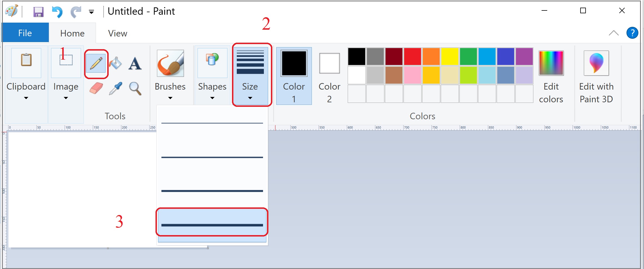Choose the thickest line size option

coord(212,225)
